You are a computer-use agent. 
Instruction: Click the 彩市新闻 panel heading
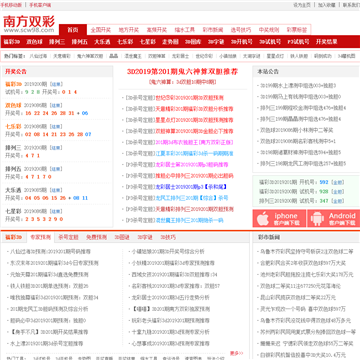pos(269,237)
